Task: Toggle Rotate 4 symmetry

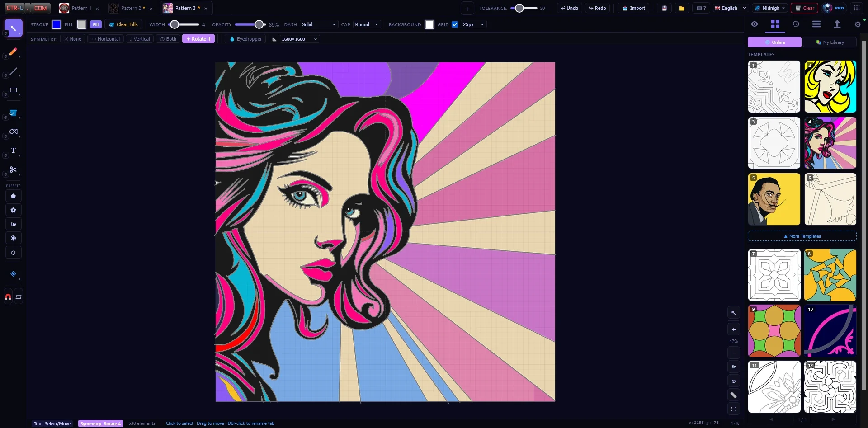Action: click(198, 39)
